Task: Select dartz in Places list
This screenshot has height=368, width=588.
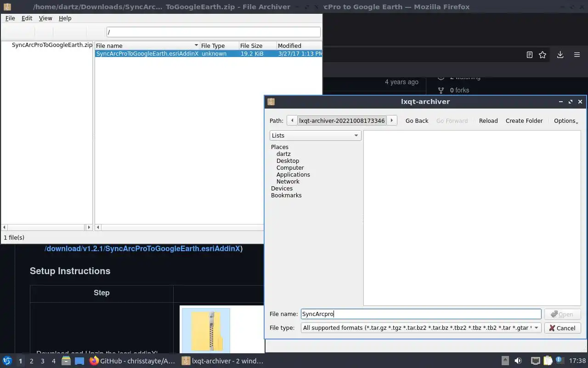Action: (283, 154)
